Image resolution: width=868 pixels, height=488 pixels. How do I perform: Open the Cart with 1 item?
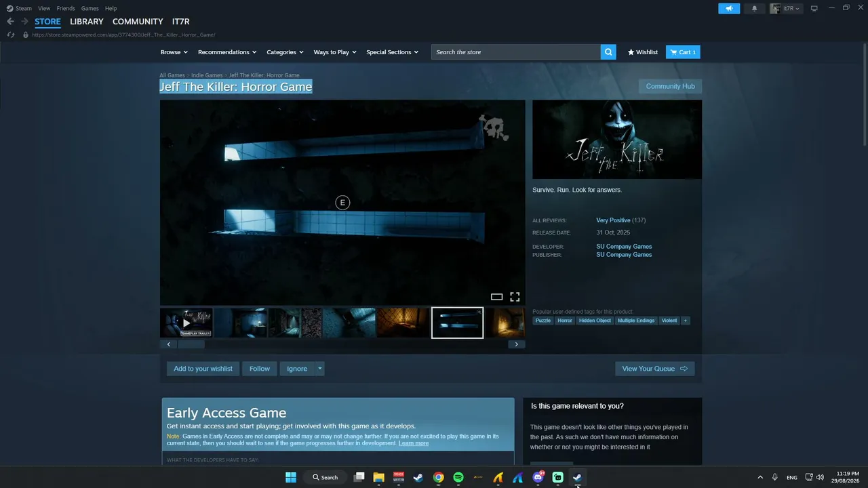click(683, 52)
